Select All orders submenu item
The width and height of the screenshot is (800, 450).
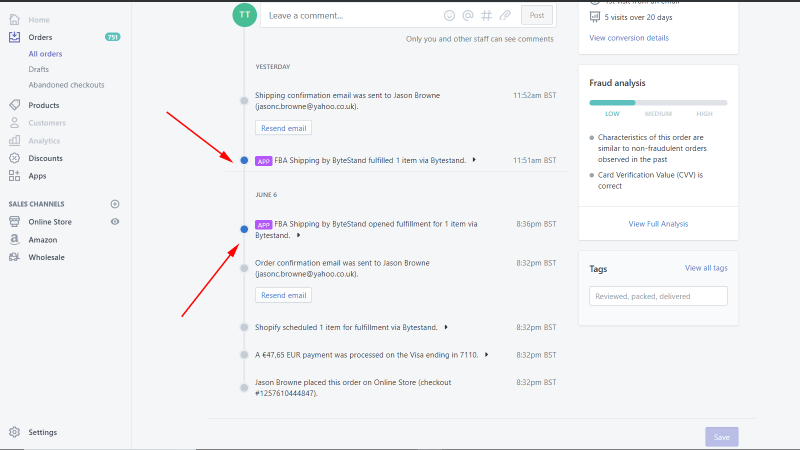[45, 54]
